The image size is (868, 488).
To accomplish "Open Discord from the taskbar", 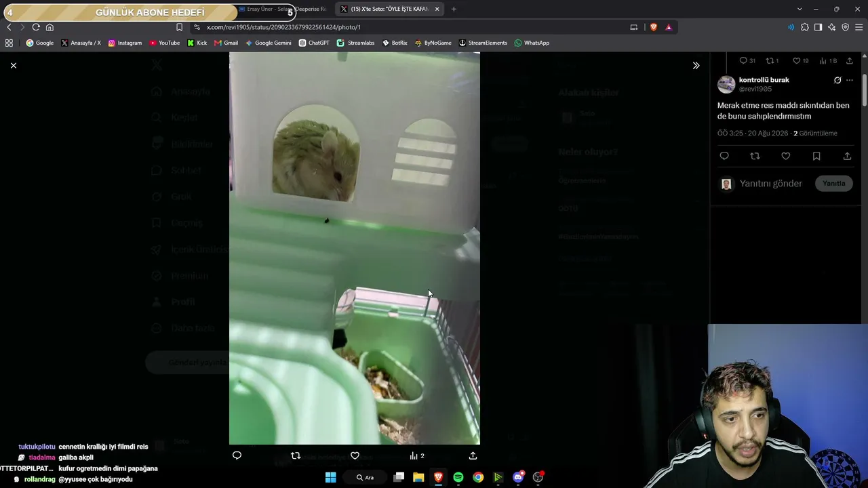I will tap(518, 477).
